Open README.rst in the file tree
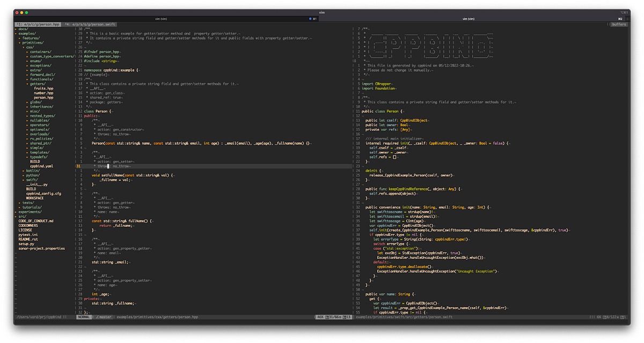 point(28,239)
